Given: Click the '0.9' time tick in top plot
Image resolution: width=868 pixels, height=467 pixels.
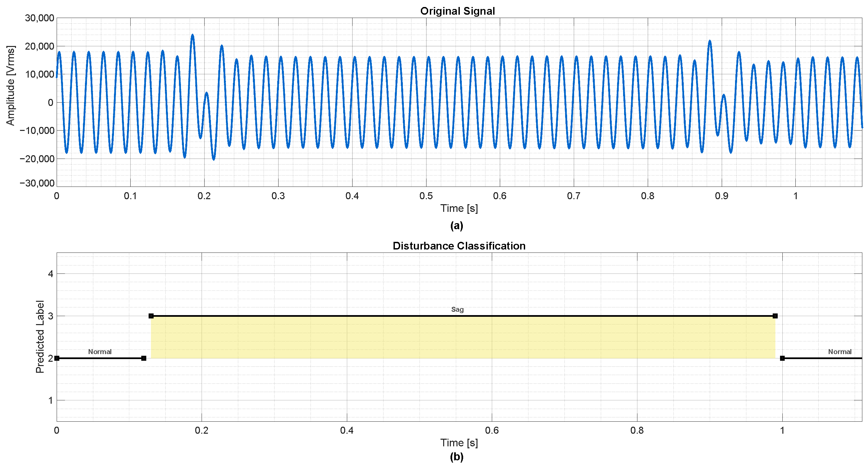Looking at the screenshot, I should pyautogui.click(x=721, y=196).
